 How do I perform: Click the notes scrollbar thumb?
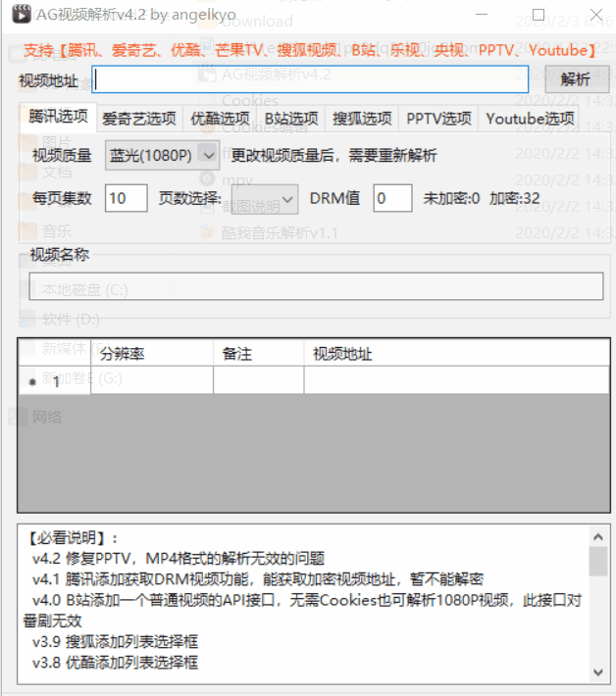(x=598, y=562)
